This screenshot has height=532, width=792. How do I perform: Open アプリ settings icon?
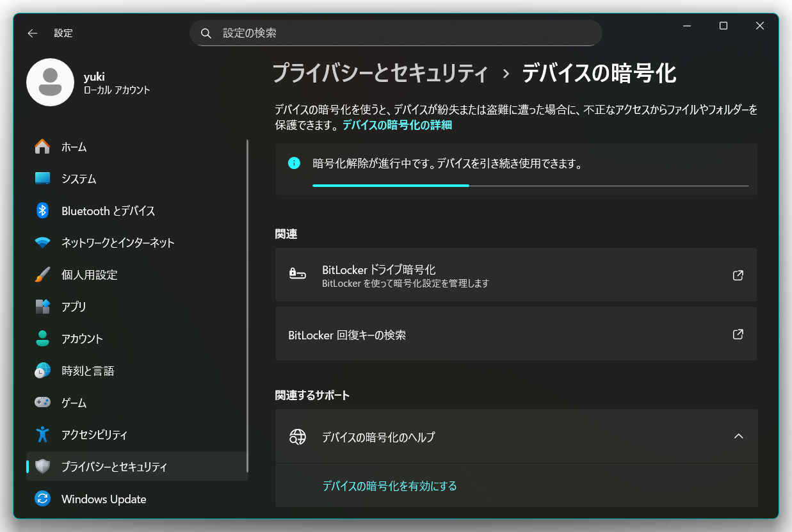(x=42, y=307)
